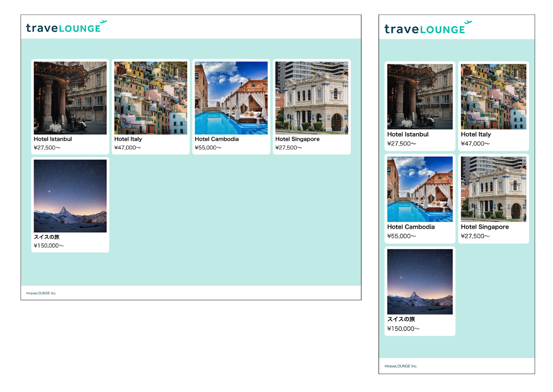
Task: Click the ©traveLOUNGE Inc. footer in desktop layout
Action: click(x=41, y=293)
